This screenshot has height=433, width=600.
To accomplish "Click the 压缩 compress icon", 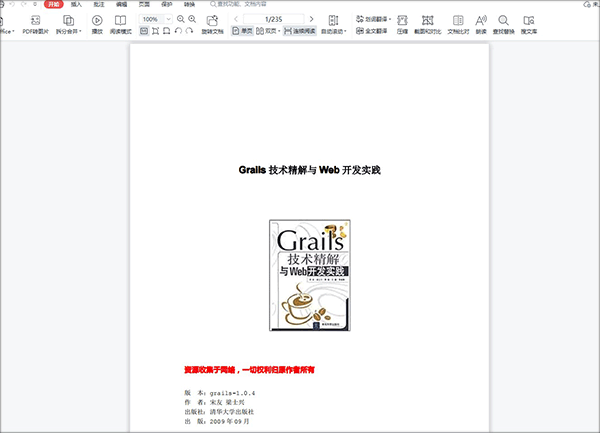I will (402, 20).
